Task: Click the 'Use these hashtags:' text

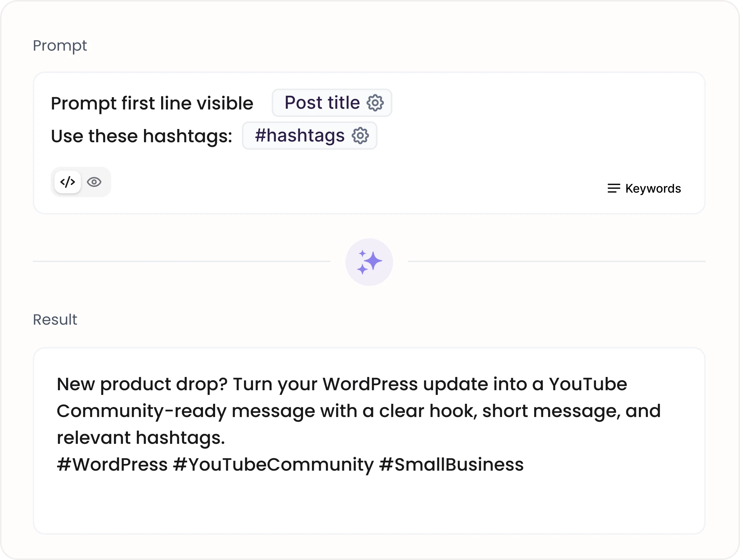Action: coord(141,136)
